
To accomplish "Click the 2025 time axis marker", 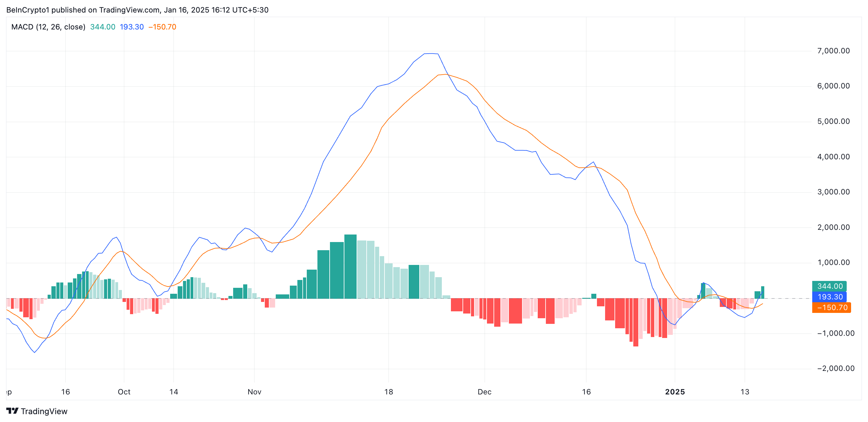I will [675, 392].
